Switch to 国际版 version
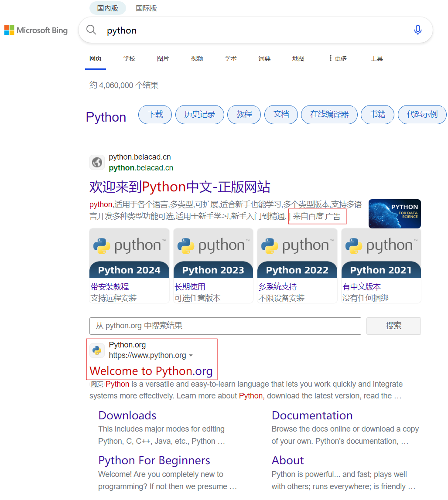 (x=147, y=8)
